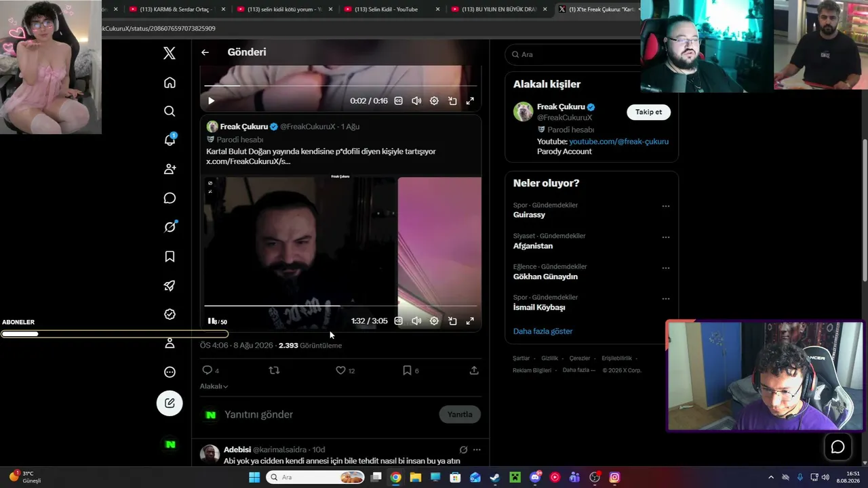Select the X'te Freak Çukuru tab

[x=597, y=9]
